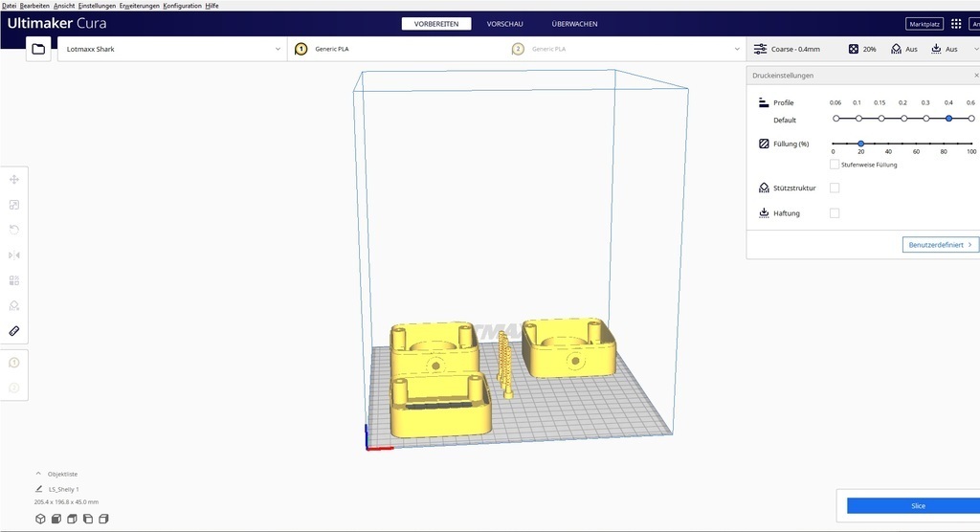The height and width of the screenshot is (532, 980).
Task: Open file with the folder icon
Action: pyautogui.click(x=38, y=49)
